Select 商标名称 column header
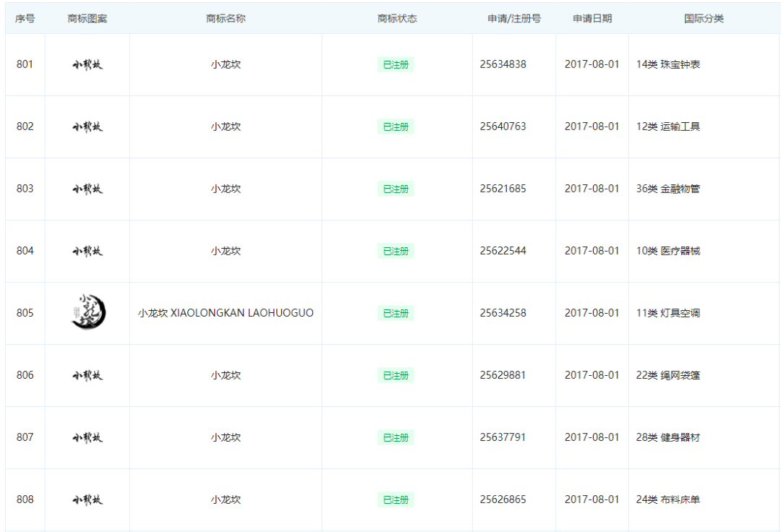Image resolution: width=781 pixels, height=532 pixels. click(x=226, y=19)
